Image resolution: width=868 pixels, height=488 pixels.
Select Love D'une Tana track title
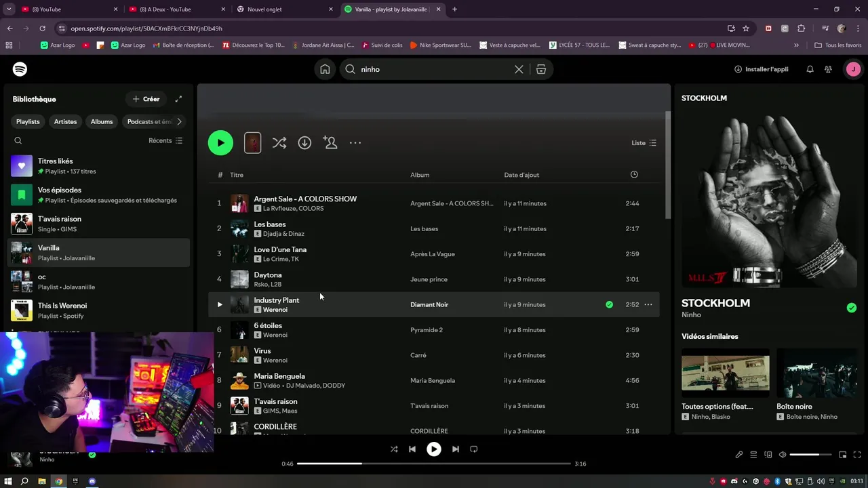[x=280, y=249]
